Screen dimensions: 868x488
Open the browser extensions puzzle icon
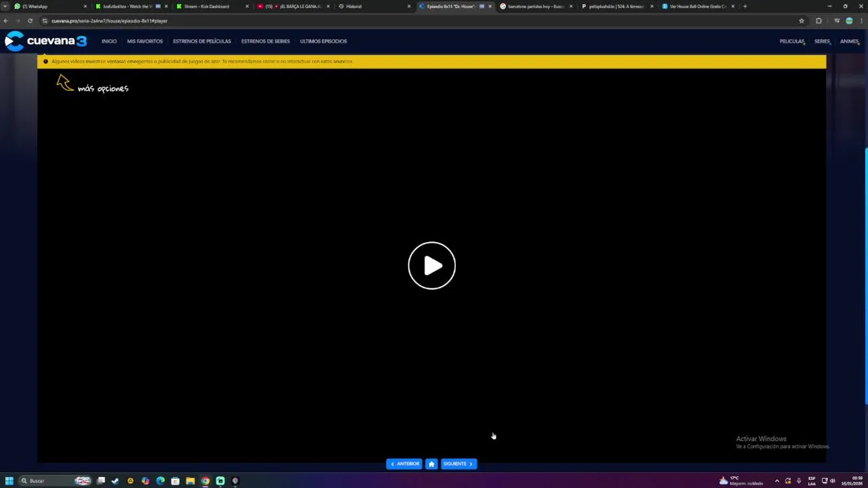[x=818, y=21]
